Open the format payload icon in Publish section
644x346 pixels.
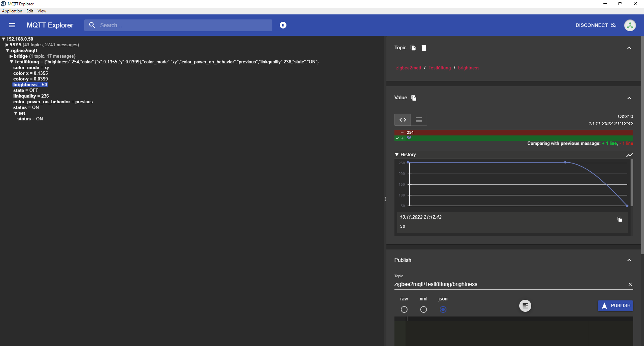point(525,305)
